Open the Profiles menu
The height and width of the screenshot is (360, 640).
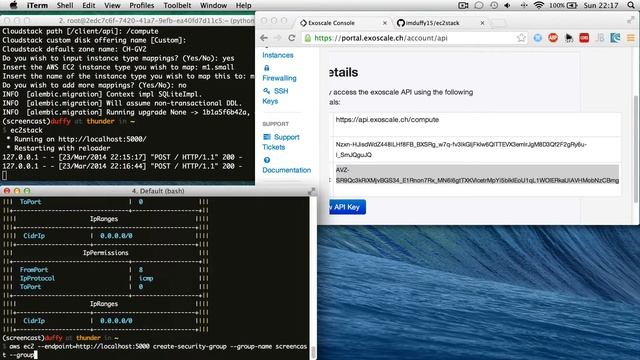(x=142, y=5)
